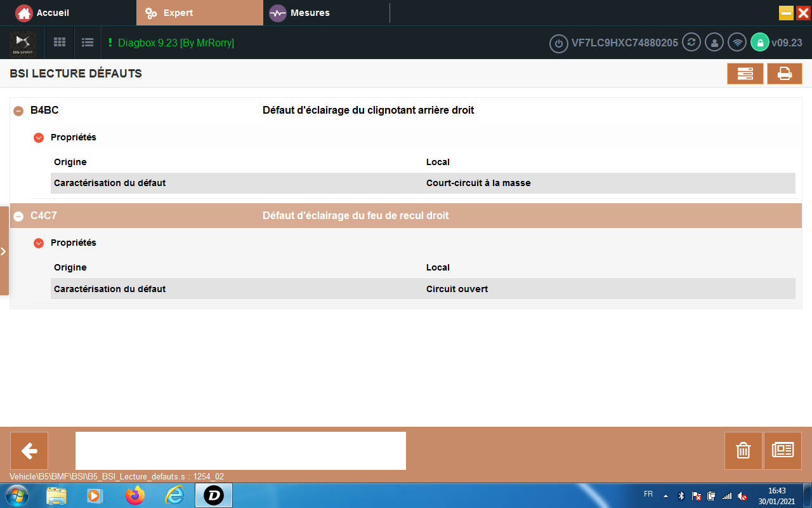This screenshot has width=812, height=508.
Task: Collapse the B4BC fault entry
Action: (18, 110)
